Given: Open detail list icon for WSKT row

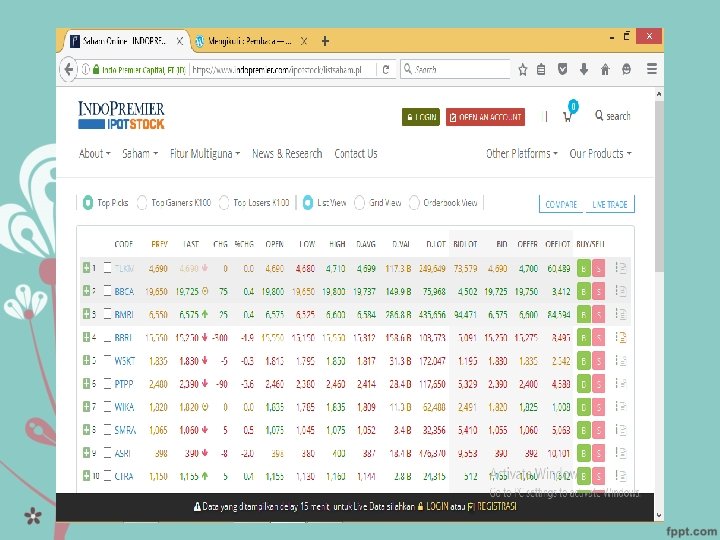Looking at the screenshot, I should pyautogui.click(x=621, y=360).
